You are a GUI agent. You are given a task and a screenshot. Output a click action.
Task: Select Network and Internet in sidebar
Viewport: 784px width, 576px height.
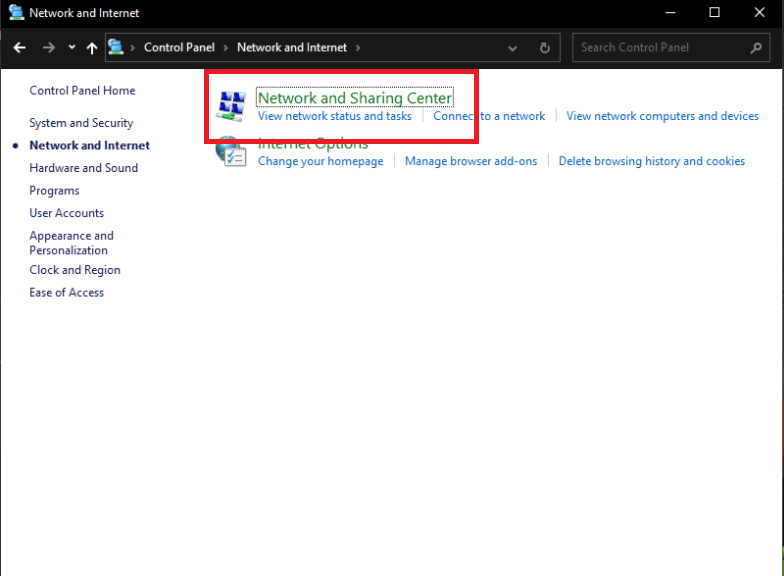tap(90, 146)
